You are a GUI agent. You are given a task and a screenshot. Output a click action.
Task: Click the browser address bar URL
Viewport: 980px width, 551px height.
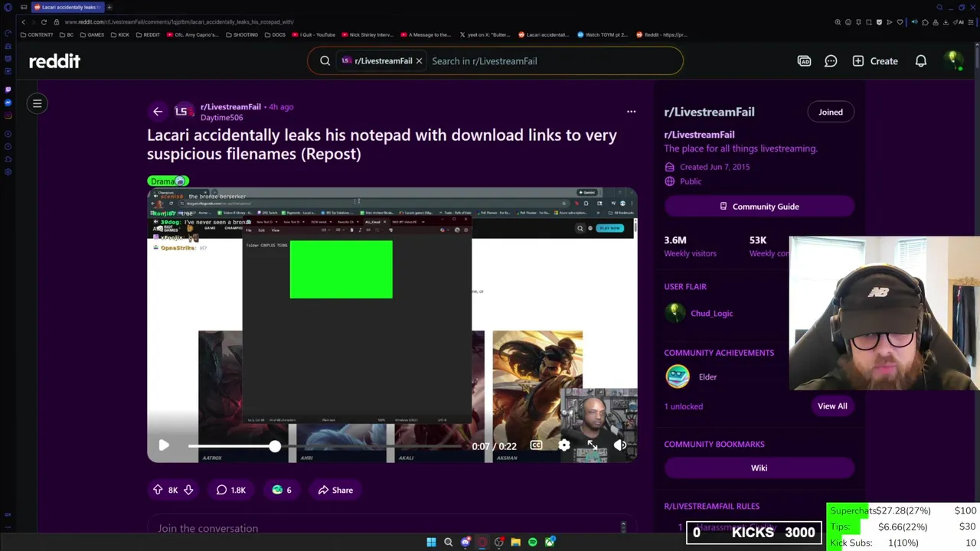pos(179,22)
